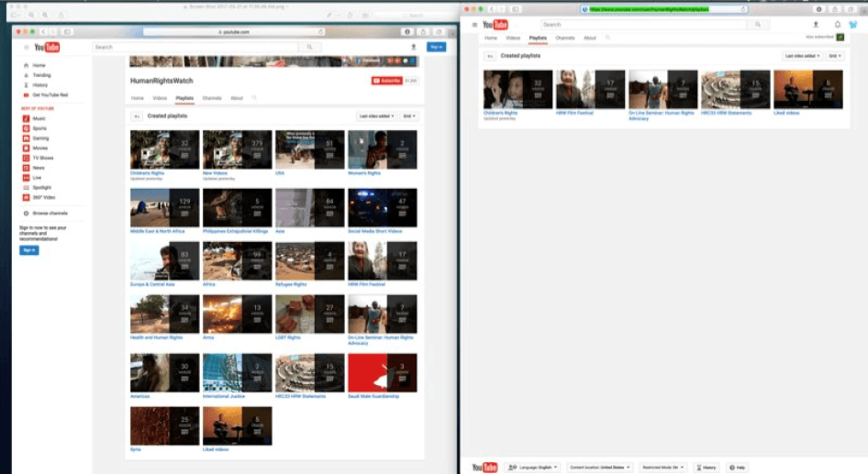Click the Music icon under Best of YouTube
Image resolution: width=868 pixels, height=474 pixels.
coord(26,118)
